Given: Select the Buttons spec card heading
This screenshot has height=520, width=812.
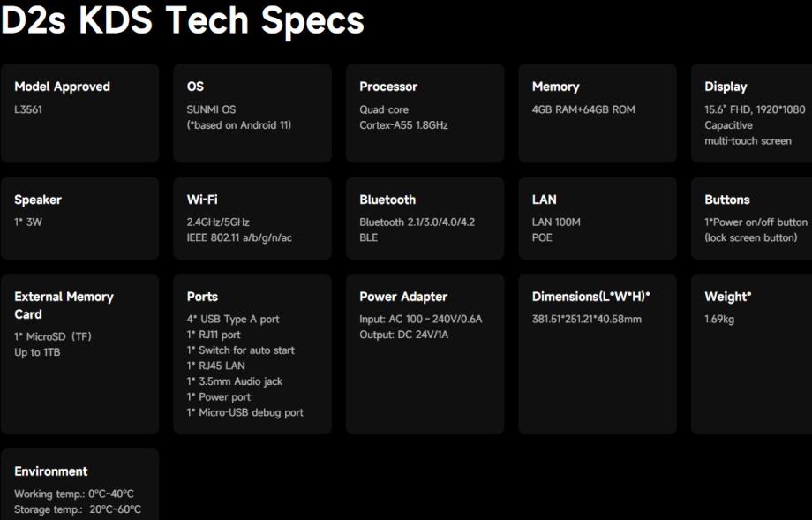Looking at the screenshot, I should tap(727, 200).
